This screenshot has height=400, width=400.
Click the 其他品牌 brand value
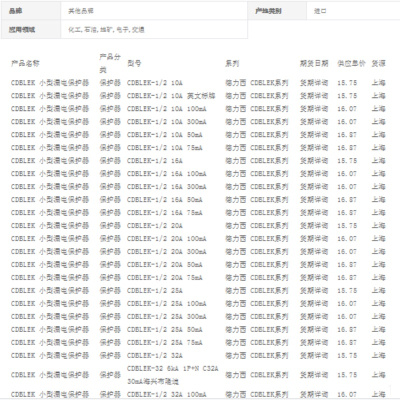pos(81,11)
